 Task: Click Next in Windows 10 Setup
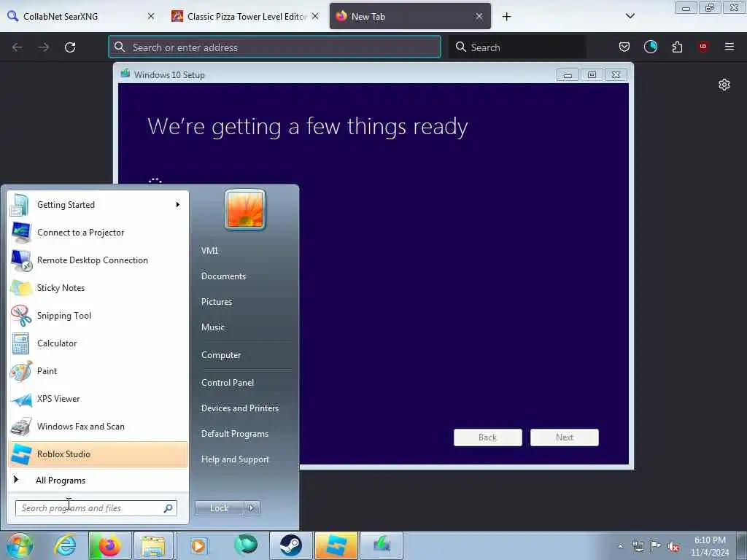pos(565,437)
